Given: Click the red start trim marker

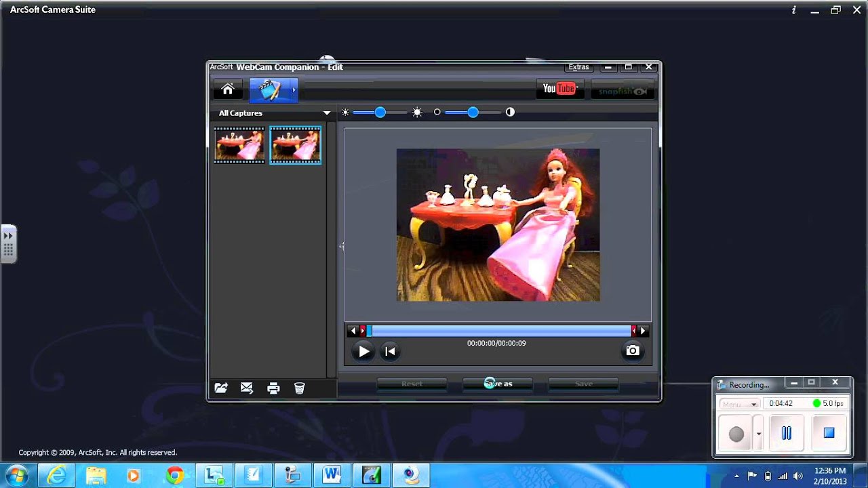Looking at the screenshot, I should (363, 331).
